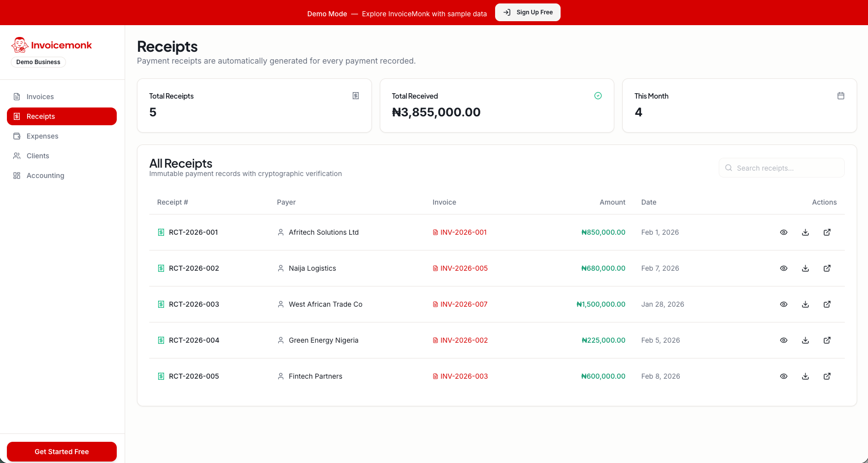This screenshot has height=463, width=868.
Task: Click payer icon beside Afritech Solutions Ltd
Action: (x=281, y=232)
